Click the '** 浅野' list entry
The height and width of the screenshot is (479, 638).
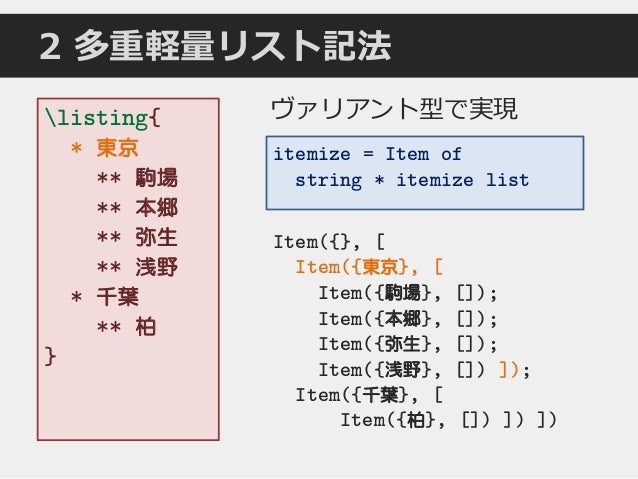pos(137,267)
